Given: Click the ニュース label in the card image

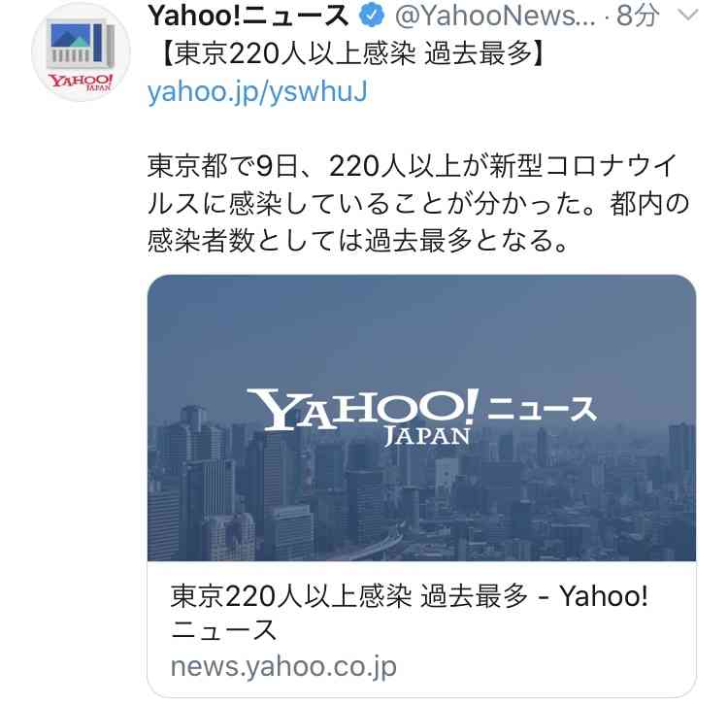Looking at the screenshot, I should [x=542, y=409].
